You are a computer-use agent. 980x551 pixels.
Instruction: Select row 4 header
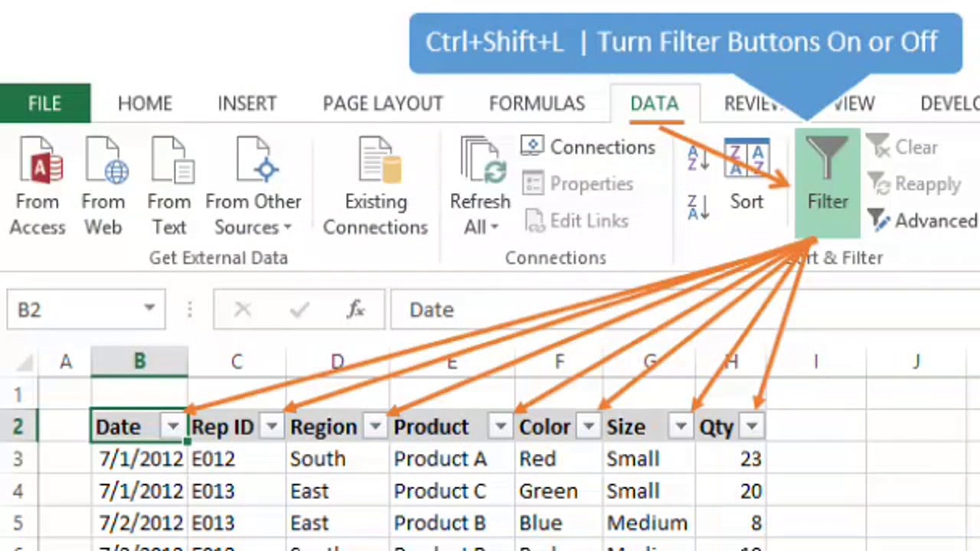point(18,491)
